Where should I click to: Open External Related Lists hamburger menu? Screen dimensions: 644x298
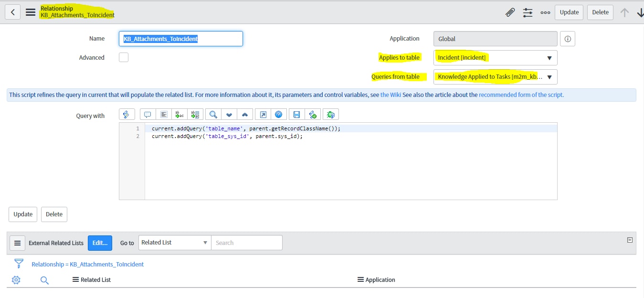click(x=17, y=243)
